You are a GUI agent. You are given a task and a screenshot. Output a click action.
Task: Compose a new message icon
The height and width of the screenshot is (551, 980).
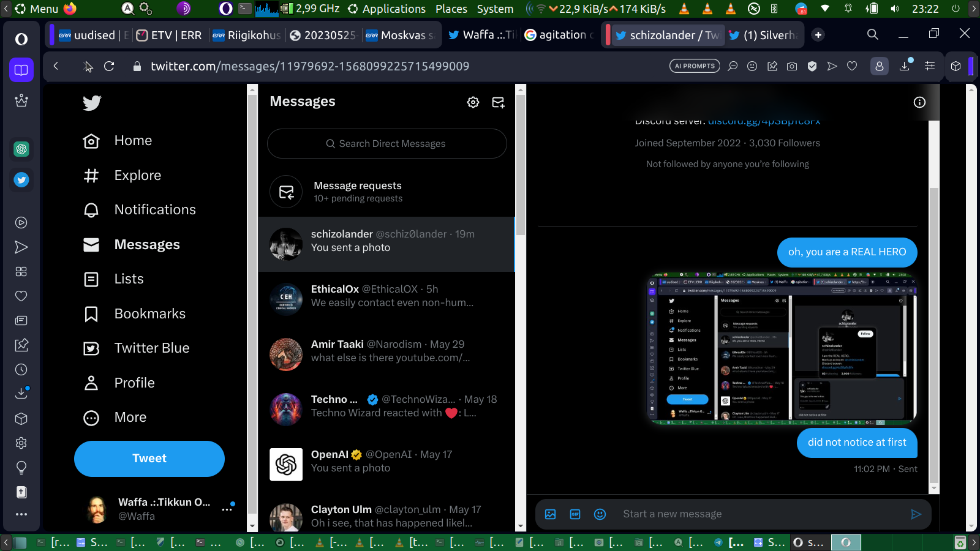pos(499,102)
